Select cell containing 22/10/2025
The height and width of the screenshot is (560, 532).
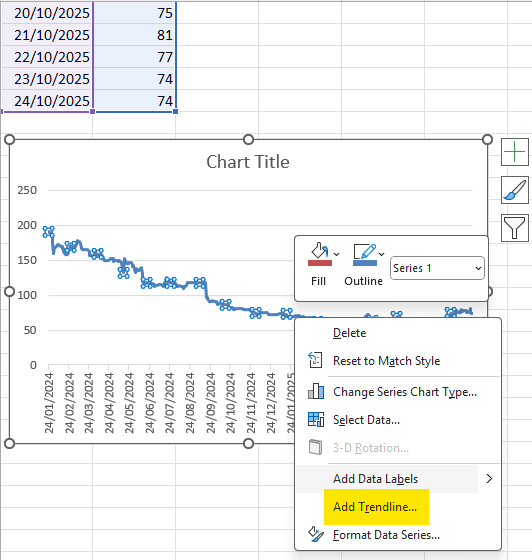point(47,57)
